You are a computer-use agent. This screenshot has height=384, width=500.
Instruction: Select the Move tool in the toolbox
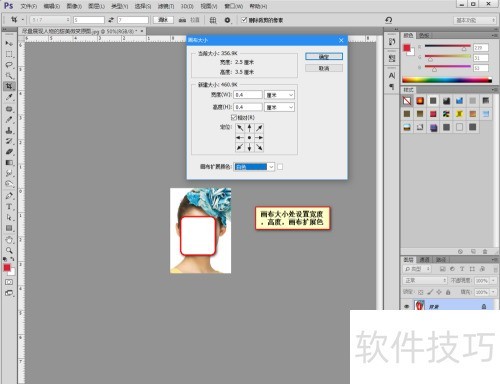coord(9,43)
